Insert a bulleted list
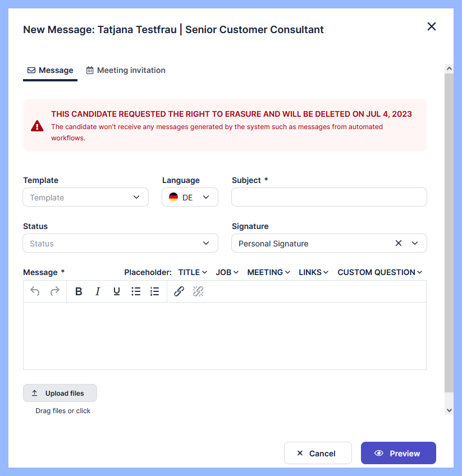Viewport: 462px width, 476px height. click(x=136, y=291)
